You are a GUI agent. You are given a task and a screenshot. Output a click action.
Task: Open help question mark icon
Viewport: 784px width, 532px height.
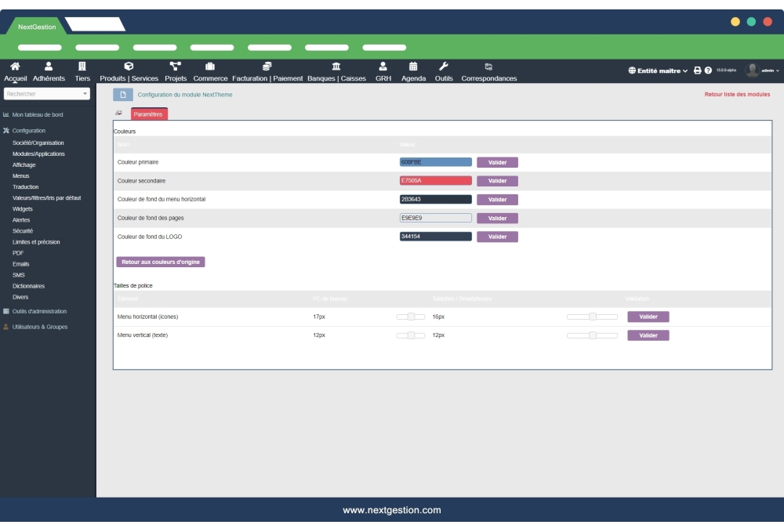tap(708, 71)
